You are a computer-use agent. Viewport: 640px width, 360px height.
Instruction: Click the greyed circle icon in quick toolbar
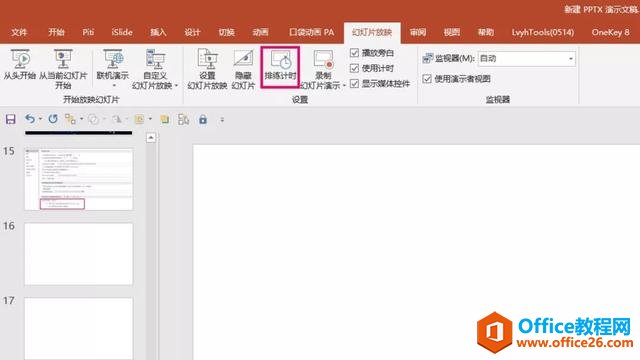tap(93, 119)
